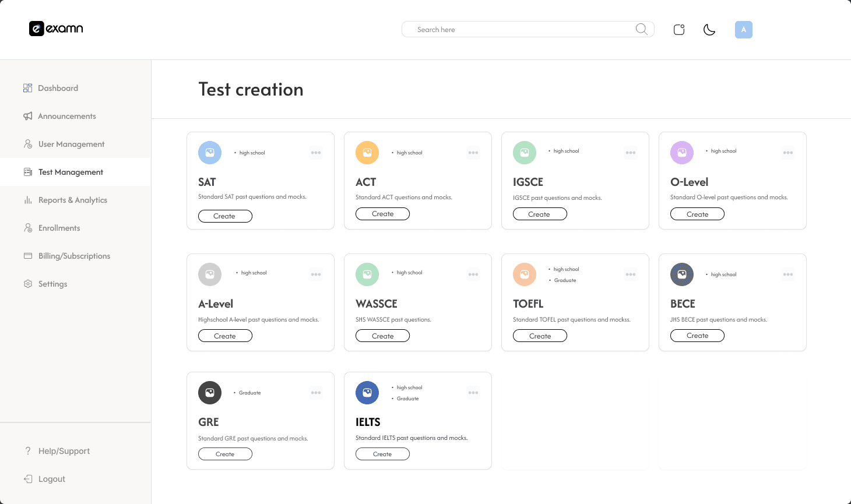Select Test Management in the sidebar

(x=70, y=171)
